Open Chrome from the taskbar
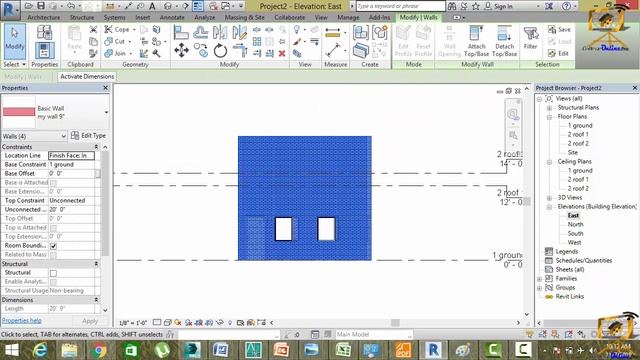640x360 pixels. click(99, 350)
